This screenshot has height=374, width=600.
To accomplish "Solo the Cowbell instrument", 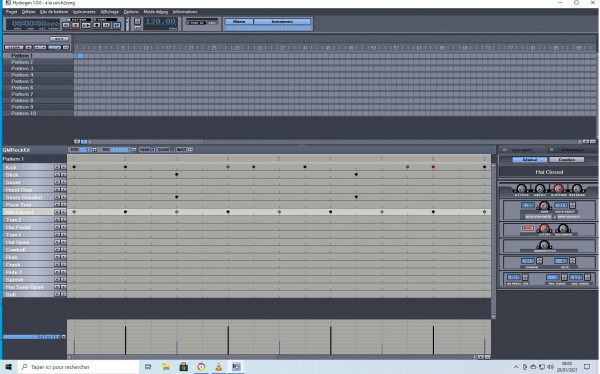I will 63,250.
